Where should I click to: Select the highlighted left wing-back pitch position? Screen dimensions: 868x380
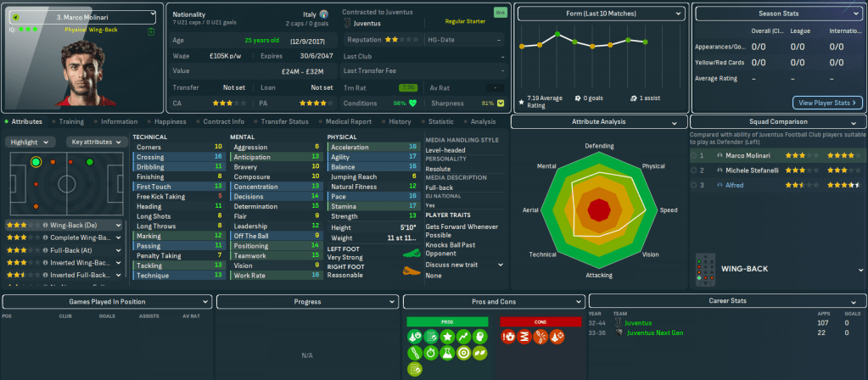[x=35, y=161]
